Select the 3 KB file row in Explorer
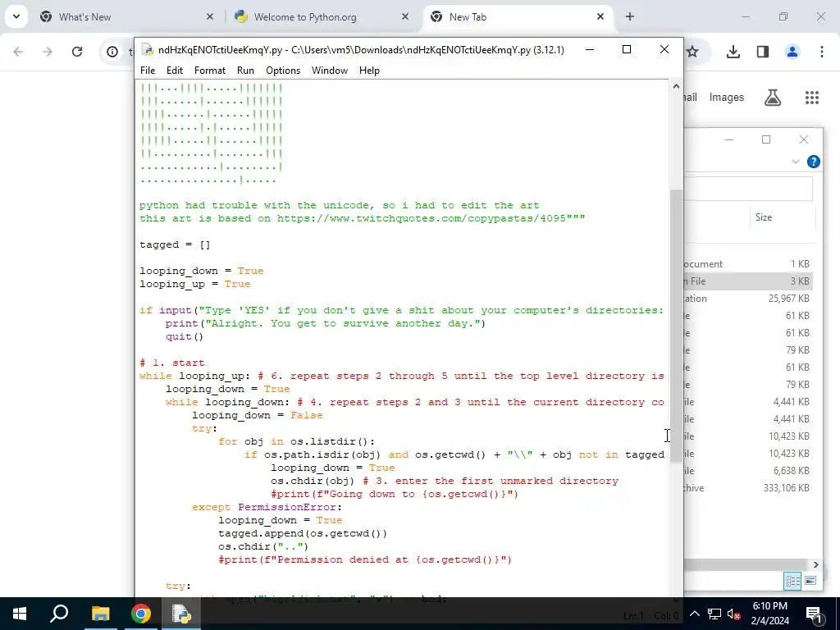Image resolution: width=840 pixels, height=630 pixels. coord(748,281)
